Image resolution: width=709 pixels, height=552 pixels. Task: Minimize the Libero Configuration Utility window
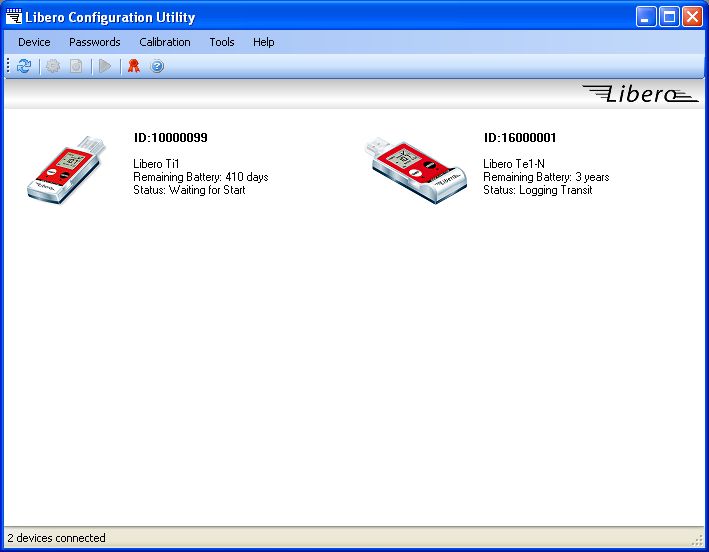pyautogui.click(x=646, y=17)
